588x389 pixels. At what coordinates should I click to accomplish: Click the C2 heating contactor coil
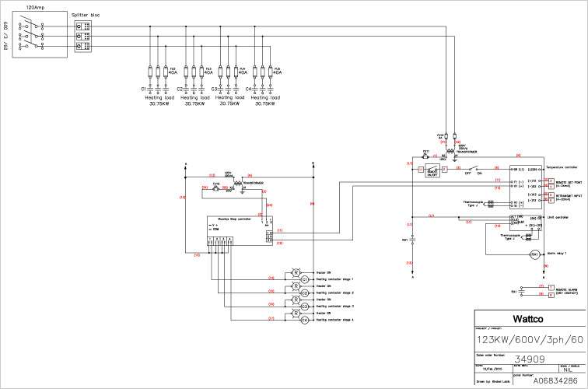[305, 293]
